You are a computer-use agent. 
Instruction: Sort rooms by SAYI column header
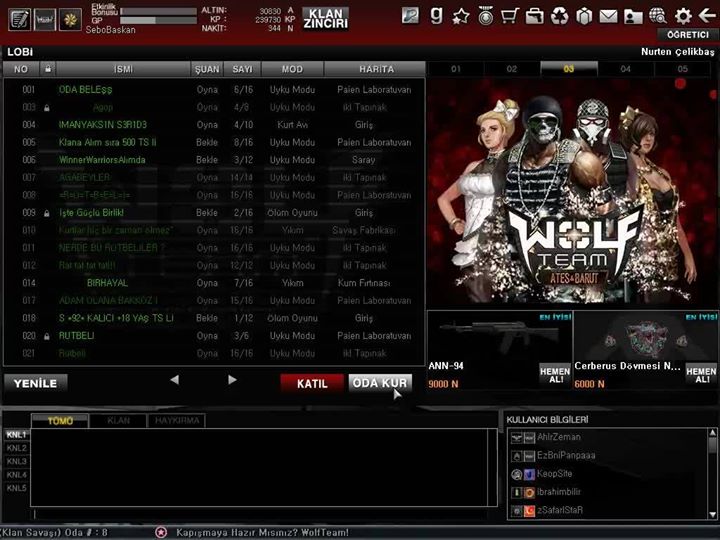(242, 69)
